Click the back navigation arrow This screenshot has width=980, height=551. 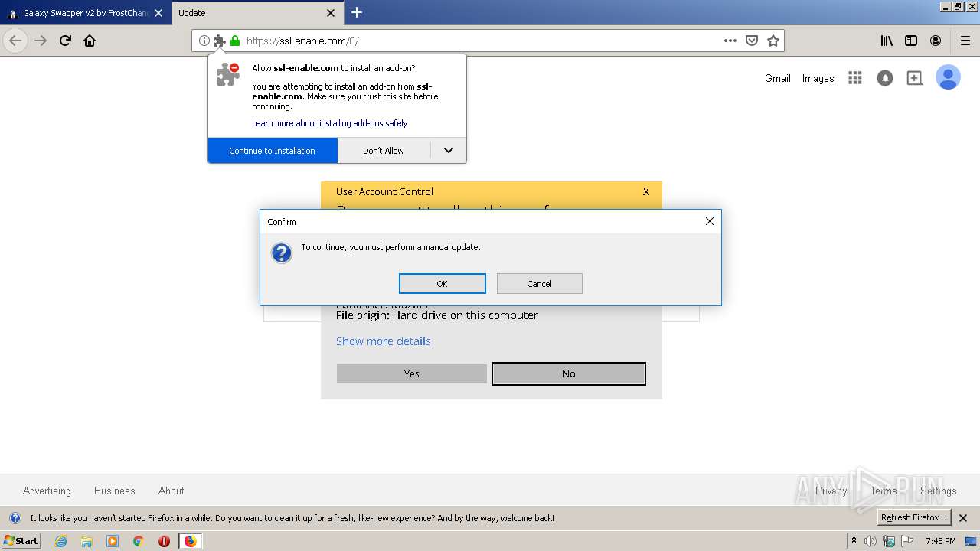pos(15,41)
